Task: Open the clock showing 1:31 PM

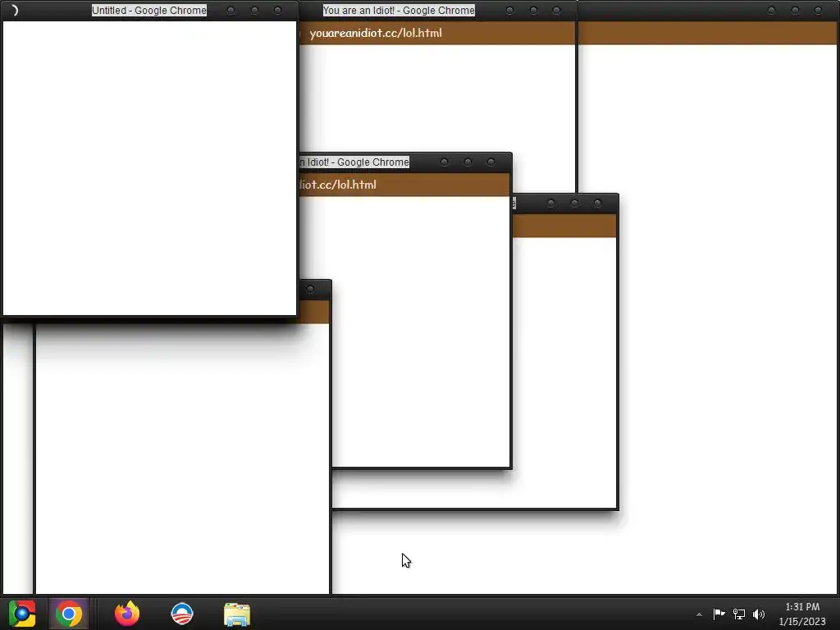Action: tap(802, 614)
